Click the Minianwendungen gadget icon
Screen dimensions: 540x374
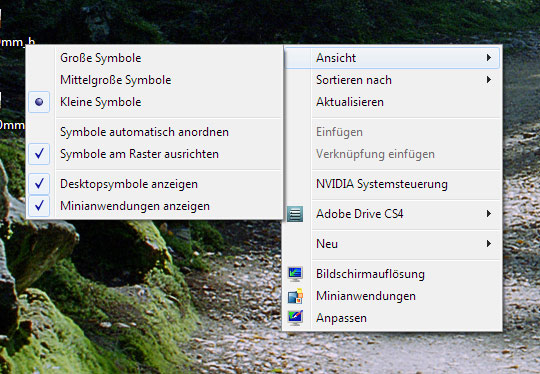295,296
